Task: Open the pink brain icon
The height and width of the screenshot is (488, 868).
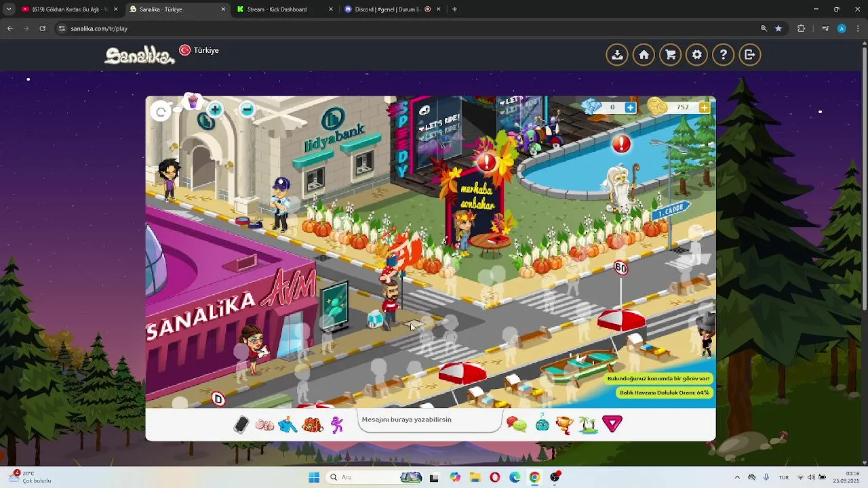Action: 264,425
